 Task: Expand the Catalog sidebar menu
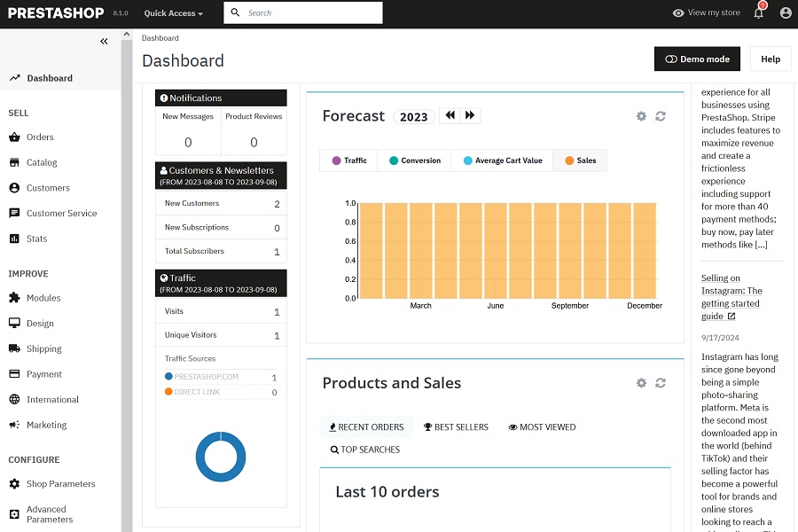pos(42,162)
